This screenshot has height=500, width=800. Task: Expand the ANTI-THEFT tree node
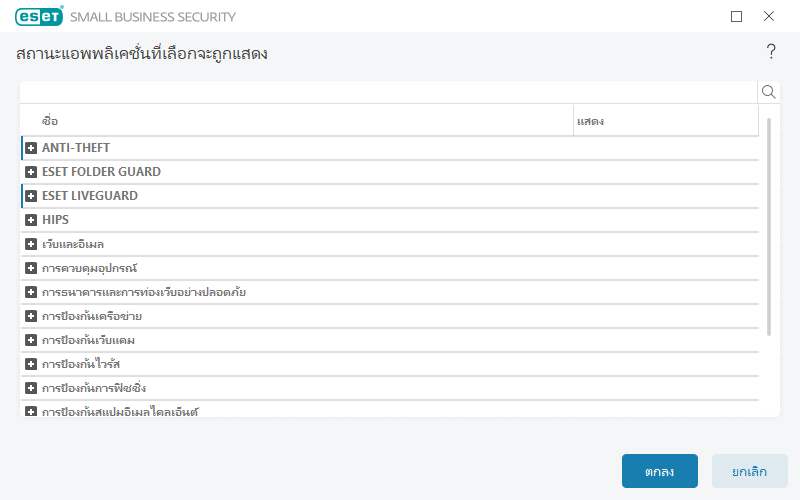point(31,148)
